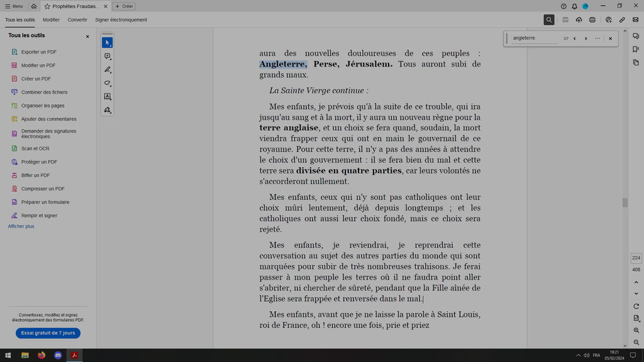
Task: Open the user account avatar
Action: [x=586, y=6]
